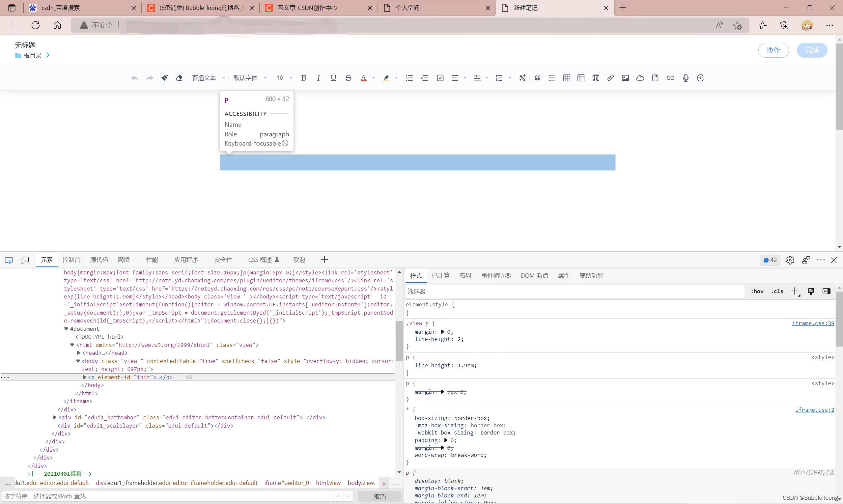Click the eraser clear-format icon
This screenshot has width=843, height=504.
tap(179, 78)
